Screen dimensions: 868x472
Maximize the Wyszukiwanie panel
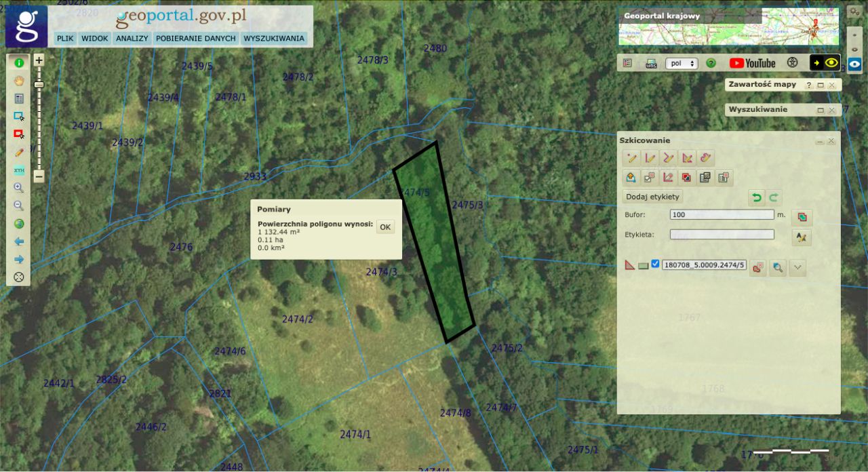[x=821, y=110]
